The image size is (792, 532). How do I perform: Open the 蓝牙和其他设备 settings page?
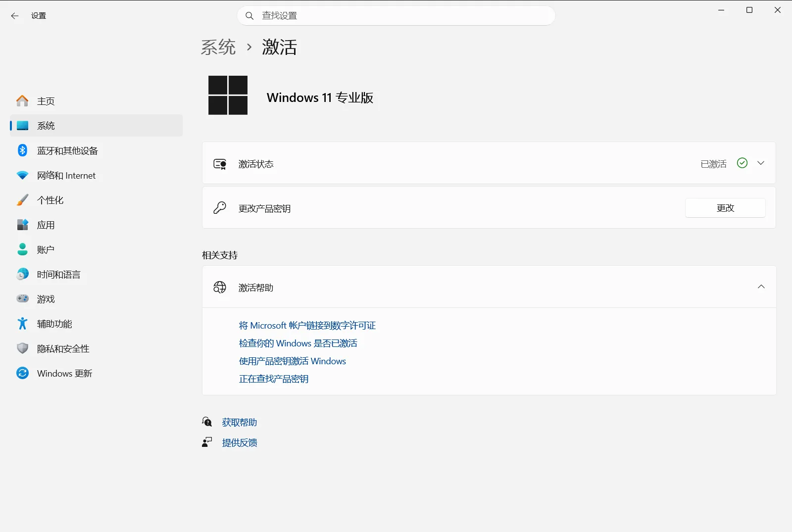tap(97, 150)
